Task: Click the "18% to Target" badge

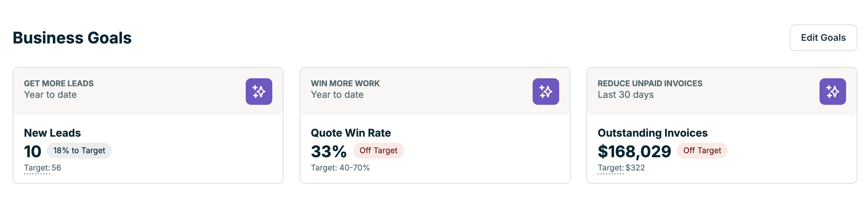Action: [79, 151]
